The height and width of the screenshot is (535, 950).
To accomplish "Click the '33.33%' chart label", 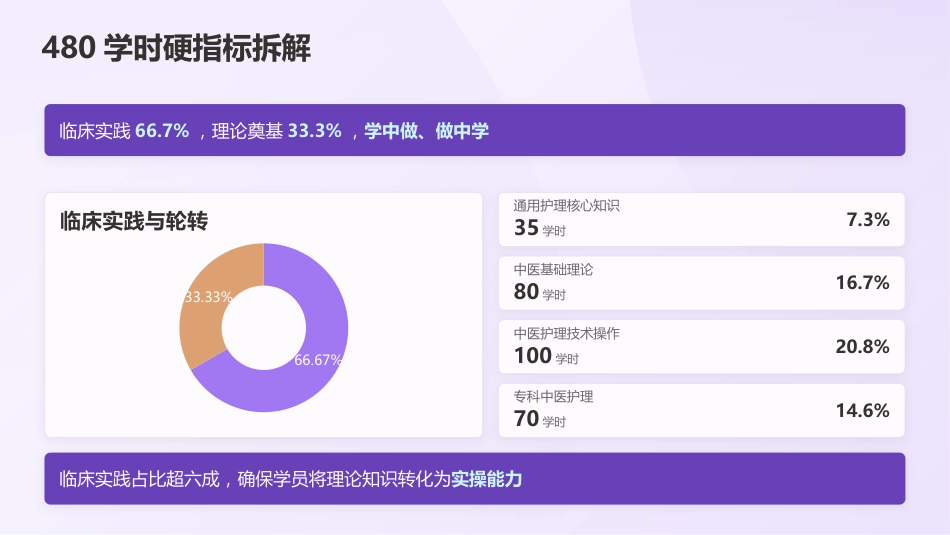I will pos(208,297).
